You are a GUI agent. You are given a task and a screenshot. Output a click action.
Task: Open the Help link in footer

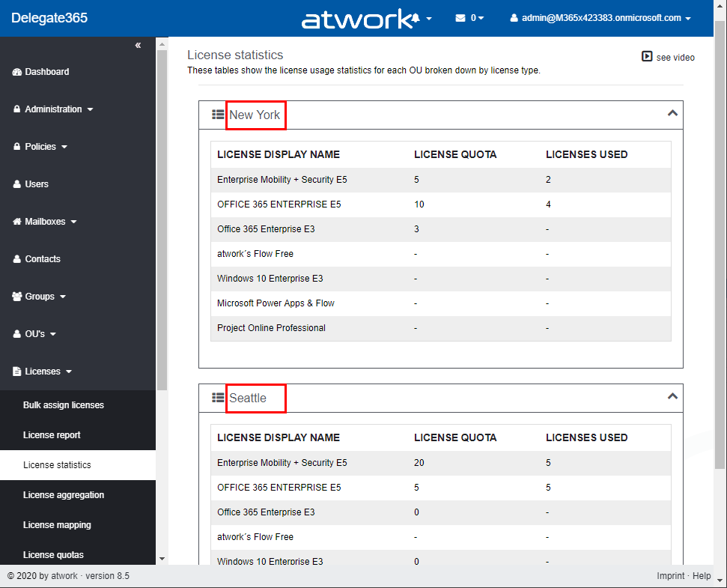click(702, 576)
